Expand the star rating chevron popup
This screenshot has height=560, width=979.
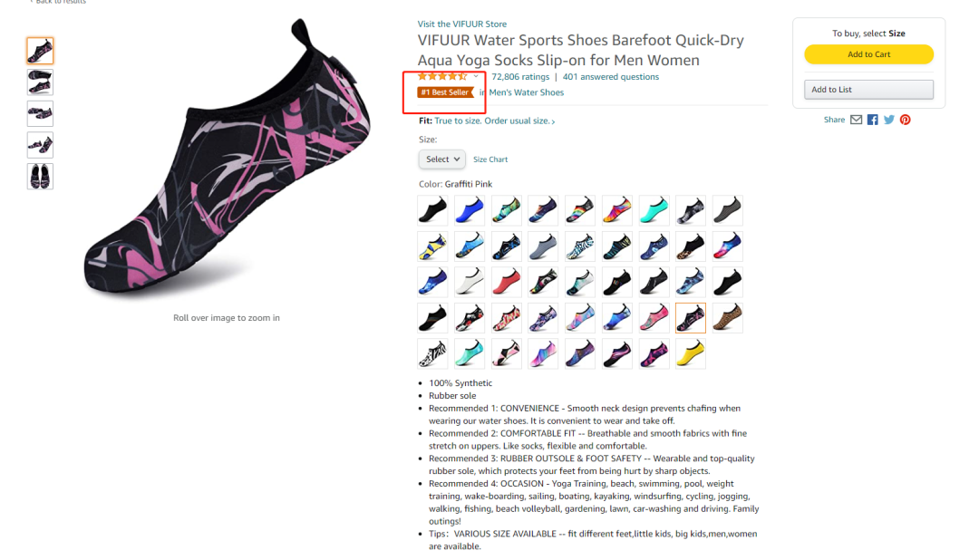pos(476,76)
